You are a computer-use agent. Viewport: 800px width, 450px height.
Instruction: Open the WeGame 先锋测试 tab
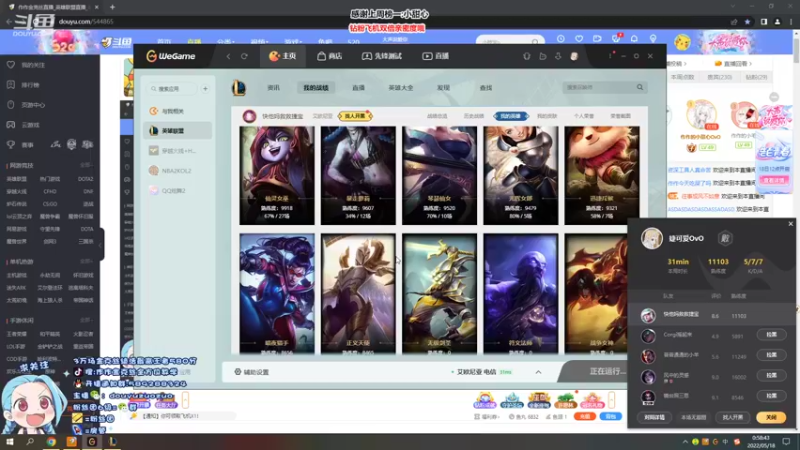(x=382, y=56)
